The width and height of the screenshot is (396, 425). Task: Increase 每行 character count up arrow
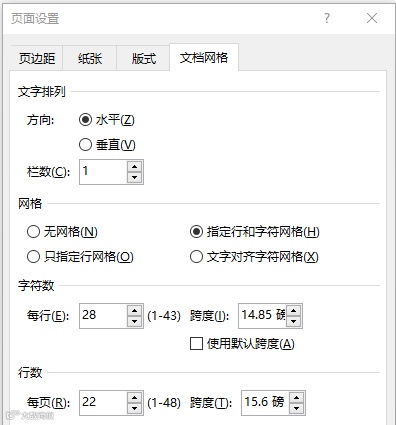point(134,311)
